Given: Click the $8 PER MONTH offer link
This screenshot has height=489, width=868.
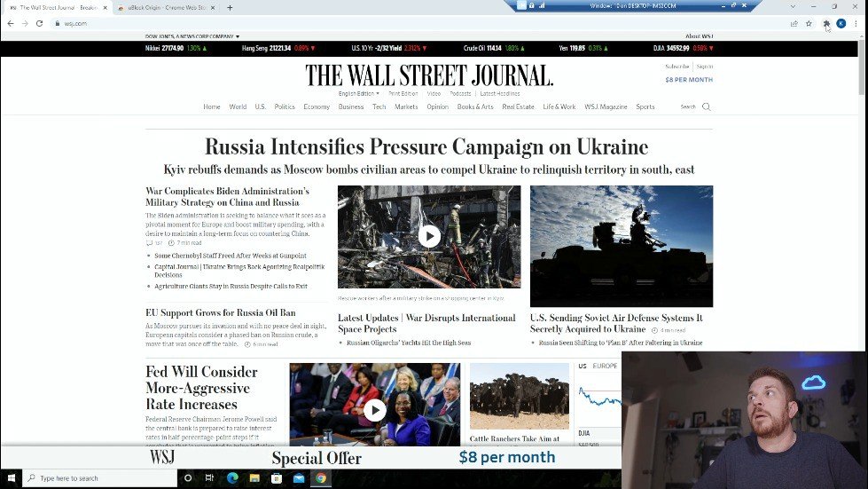Looking at the screenshot, I should (x=689, y=80).
